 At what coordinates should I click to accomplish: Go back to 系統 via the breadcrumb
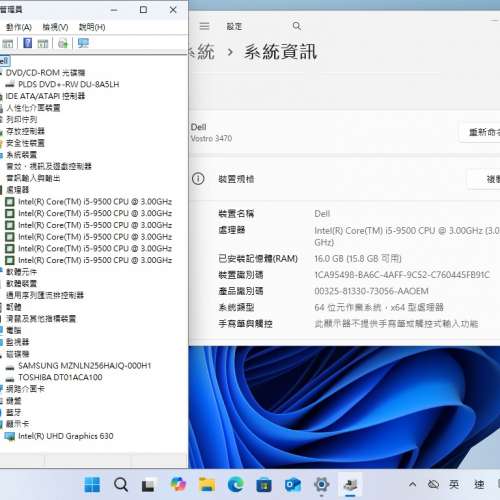pos(201,52)
